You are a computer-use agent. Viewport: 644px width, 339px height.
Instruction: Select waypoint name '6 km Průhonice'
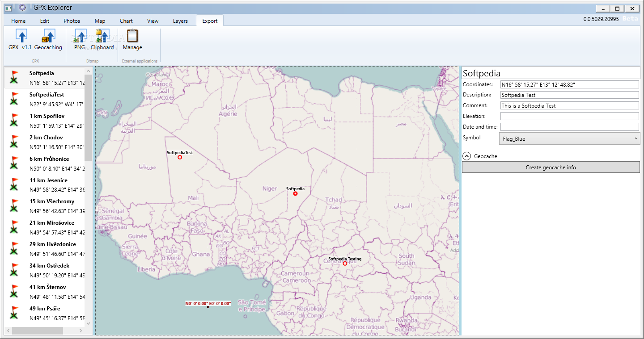[49, 159]
